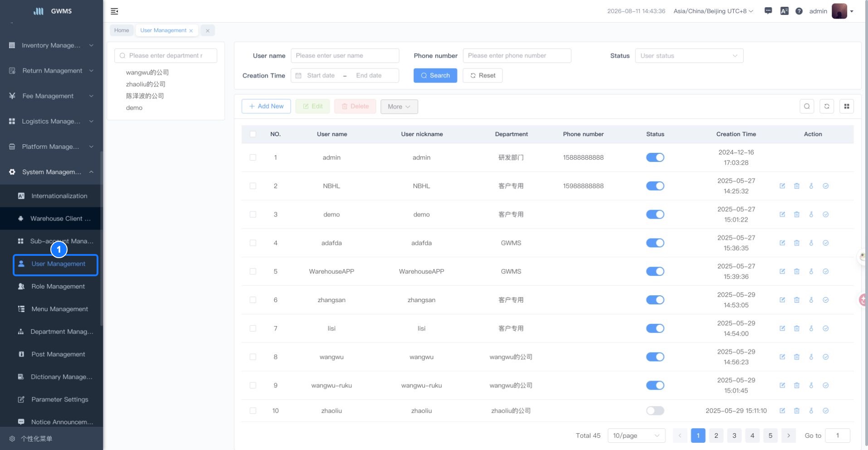Delete user wangwu via row trash icon
The image size is (868, 450).
[797, 357]
